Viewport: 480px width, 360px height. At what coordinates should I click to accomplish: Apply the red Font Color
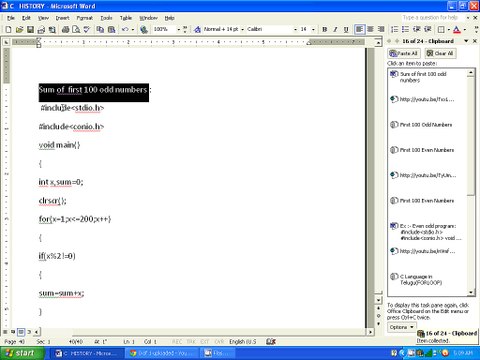pyautogui.click(x=457, y=29)
